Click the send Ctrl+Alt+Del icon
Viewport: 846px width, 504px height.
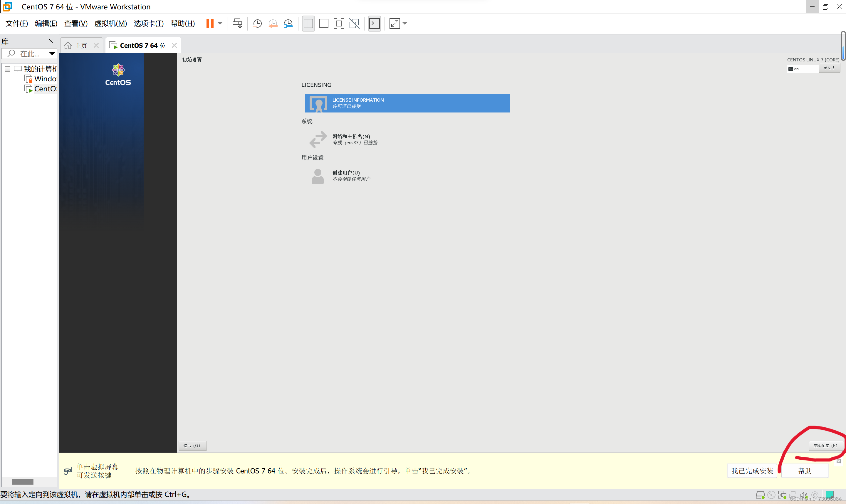tap(237, 23)
